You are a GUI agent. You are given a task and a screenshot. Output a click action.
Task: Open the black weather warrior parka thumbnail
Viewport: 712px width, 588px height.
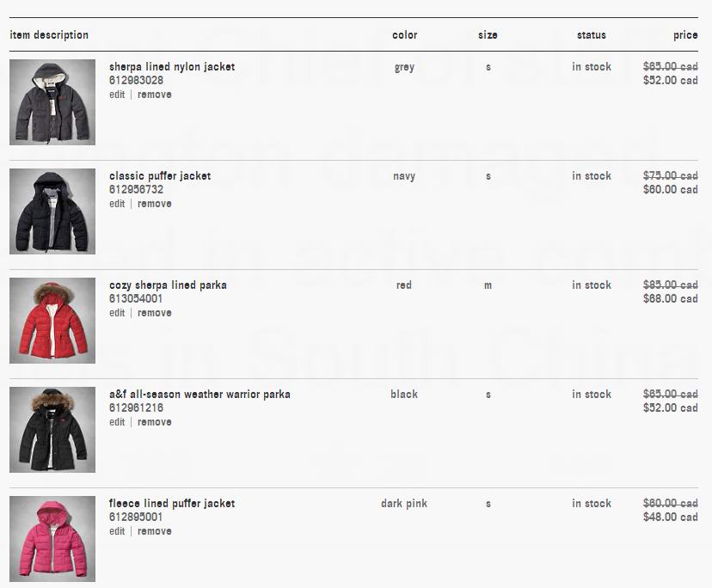[52, 430]
